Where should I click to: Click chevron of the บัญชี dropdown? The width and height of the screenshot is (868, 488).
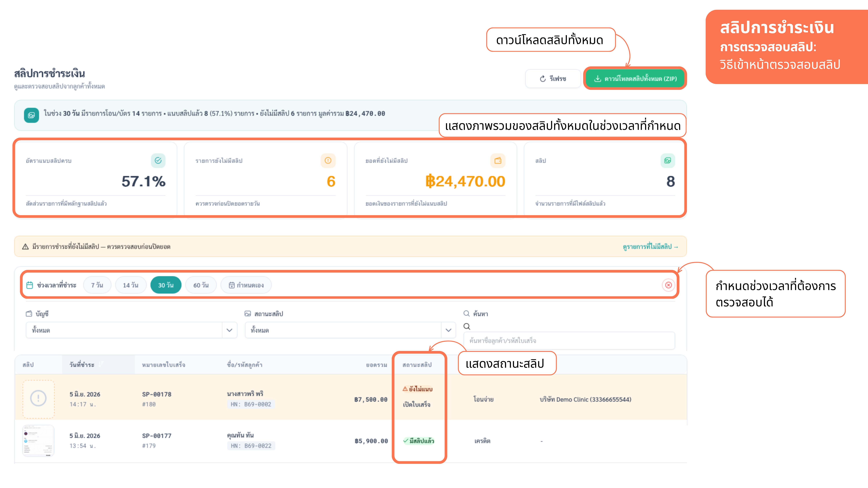229,330
